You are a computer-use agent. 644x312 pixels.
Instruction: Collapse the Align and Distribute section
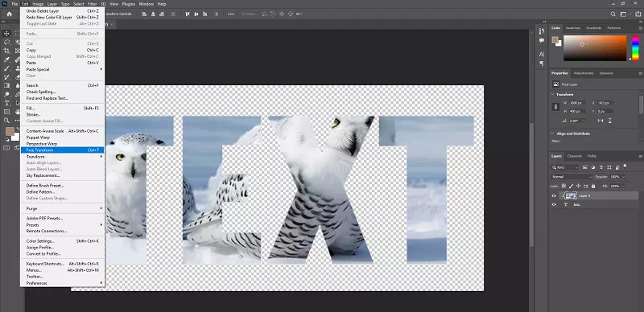(552, 133)
